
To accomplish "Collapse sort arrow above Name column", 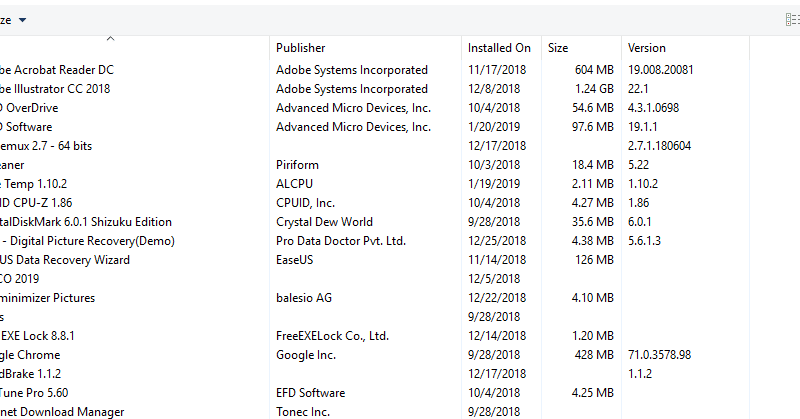I will point(110,39).
